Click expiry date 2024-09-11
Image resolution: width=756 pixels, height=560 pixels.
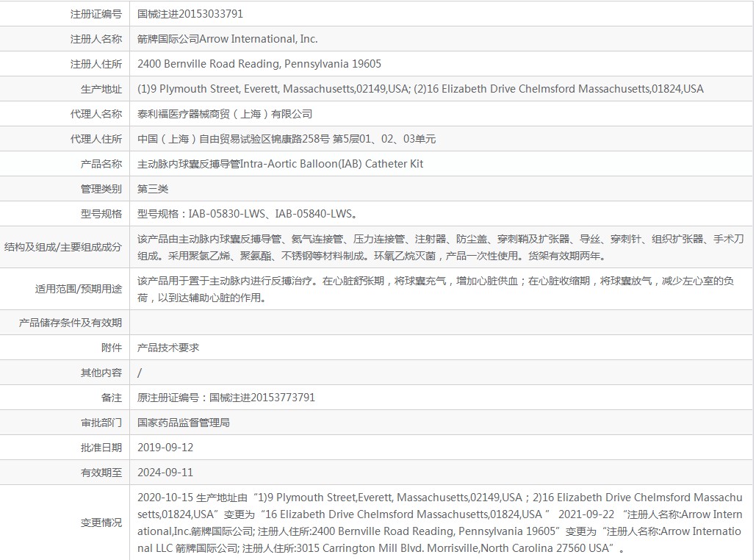(165, 474)
